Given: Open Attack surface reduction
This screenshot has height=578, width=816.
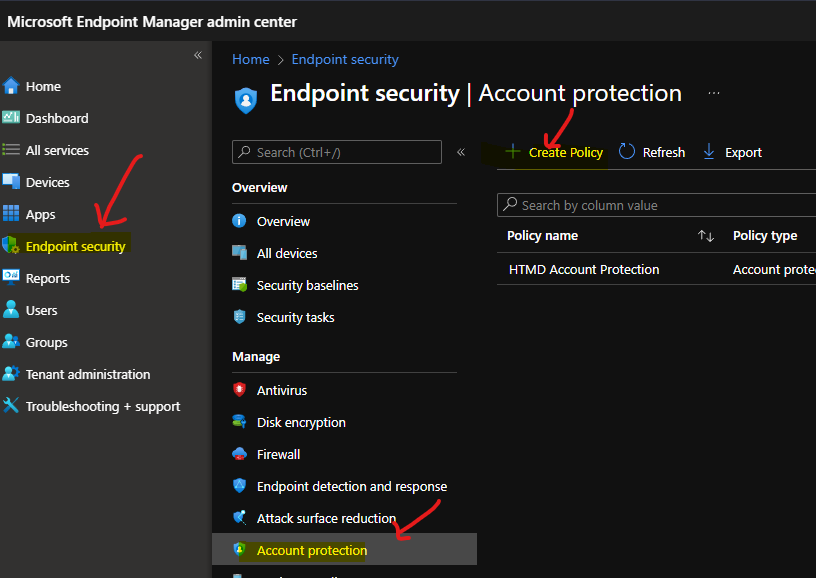Looking at the screenshot, I should click(x=326, y=519).
